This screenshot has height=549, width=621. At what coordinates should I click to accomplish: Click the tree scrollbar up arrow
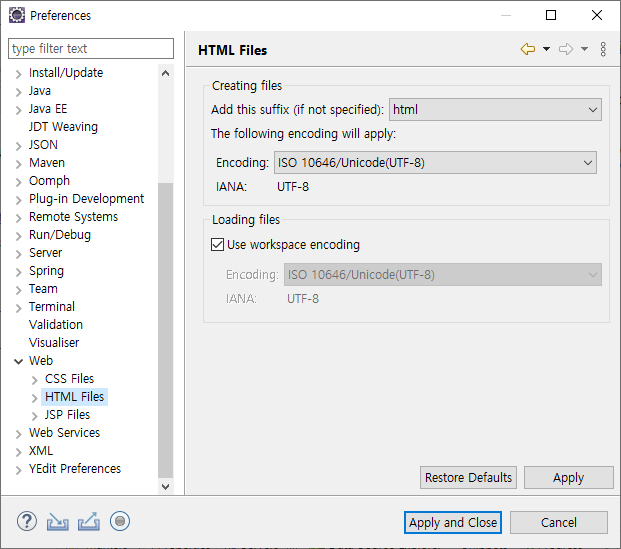(166, 73)
